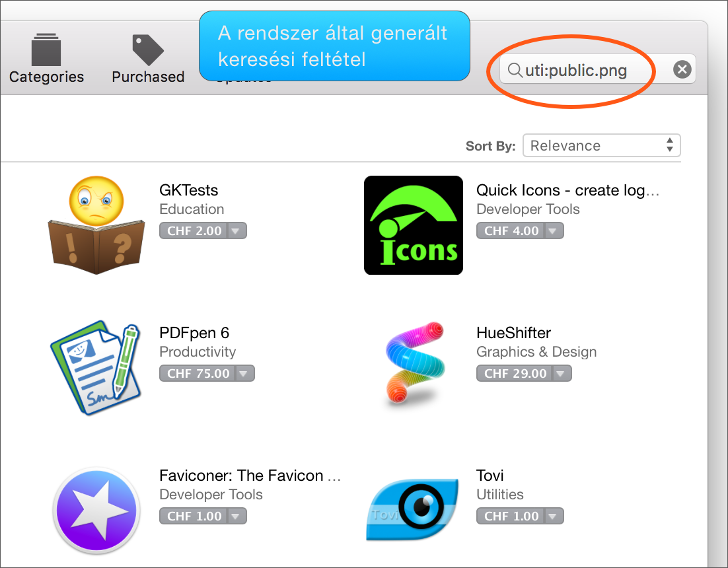
Task: Buy Faviconer for CHF 1.00
Action: (x=194, y=516)
